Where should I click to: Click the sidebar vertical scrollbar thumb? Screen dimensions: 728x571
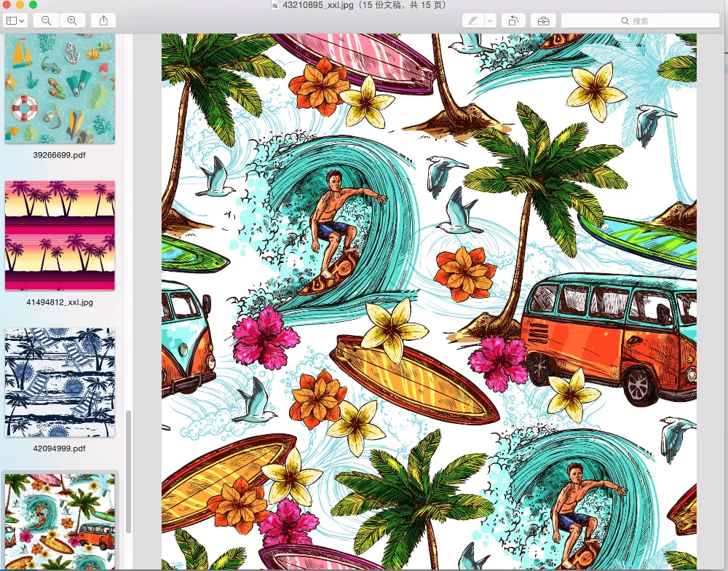(x=127, y=488)
